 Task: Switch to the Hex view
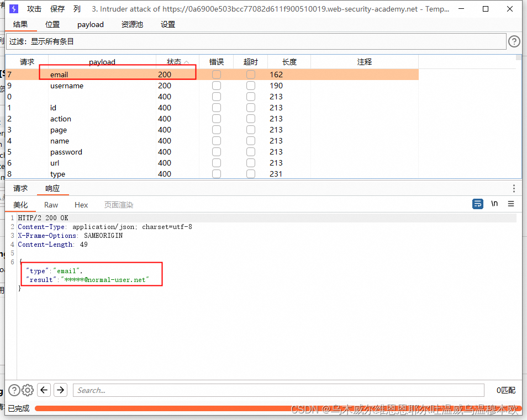(x=81, y=205)
